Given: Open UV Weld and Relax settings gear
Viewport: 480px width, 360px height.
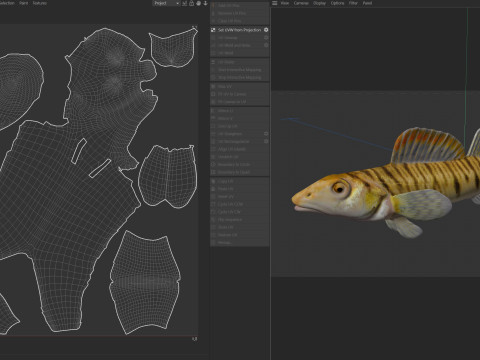Looking at the screenshot, I should [266, 45].
